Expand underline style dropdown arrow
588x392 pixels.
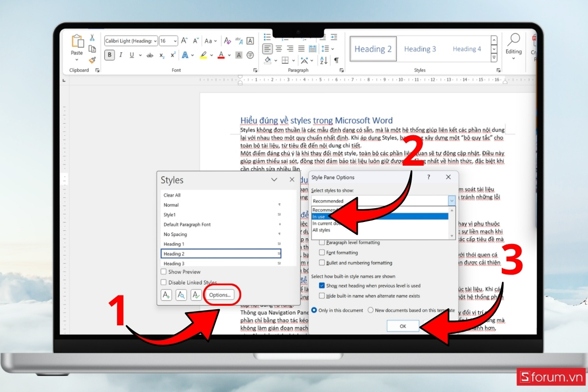pyautogui.click(x=139, y=55)
